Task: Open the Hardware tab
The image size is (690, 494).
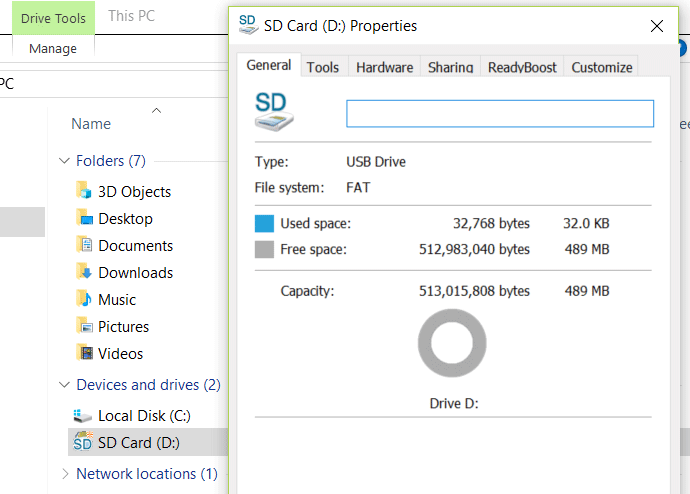Action: click(x=384, y=67)
